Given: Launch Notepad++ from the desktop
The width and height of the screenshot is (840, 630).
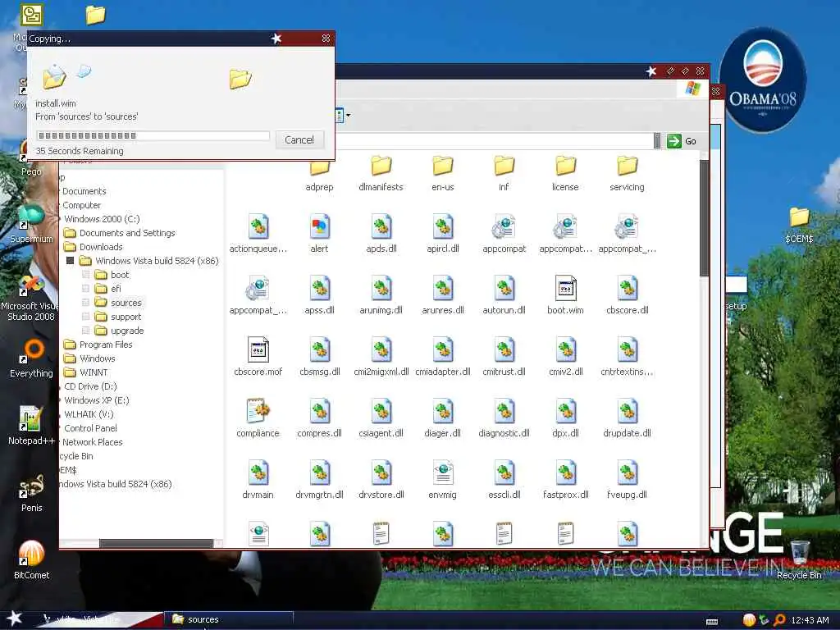Looking at the screenshot, I should click(31, 426).
